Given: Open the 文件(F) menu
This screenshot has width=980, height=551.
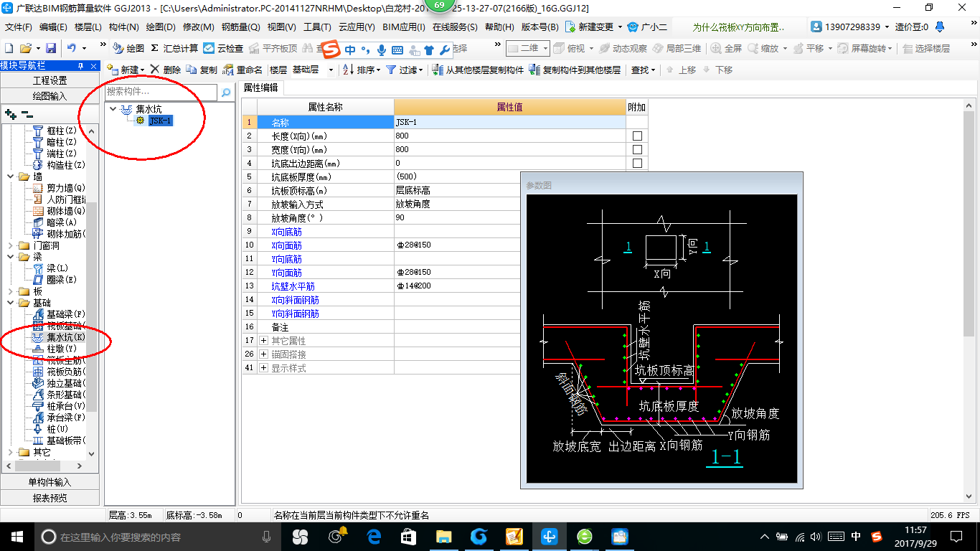Looking at the screenshot, I should pos(19,27).
